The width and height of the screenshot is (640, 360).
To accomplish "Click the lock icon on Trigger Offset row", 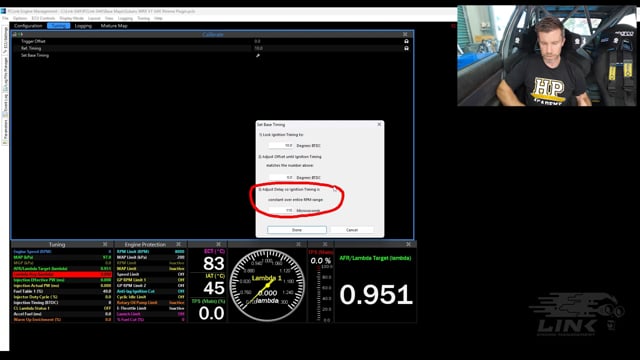I will pos(406,41).
